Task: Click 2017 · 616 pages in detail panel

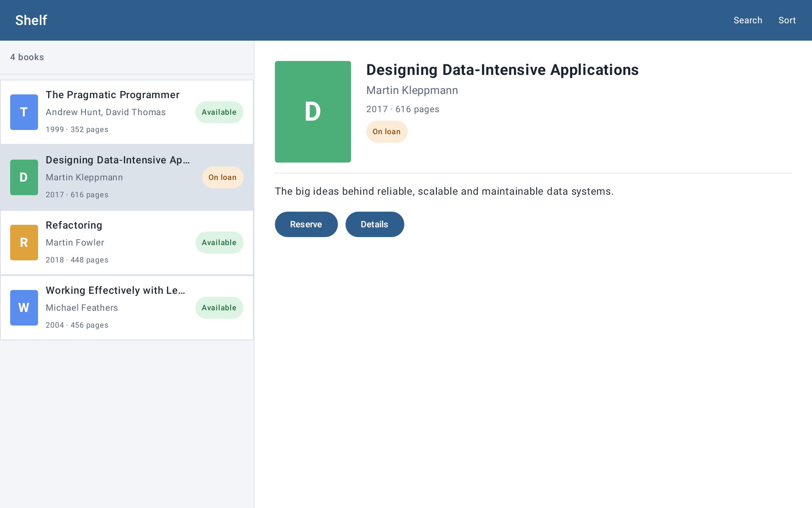Action: tap(403, 109)
